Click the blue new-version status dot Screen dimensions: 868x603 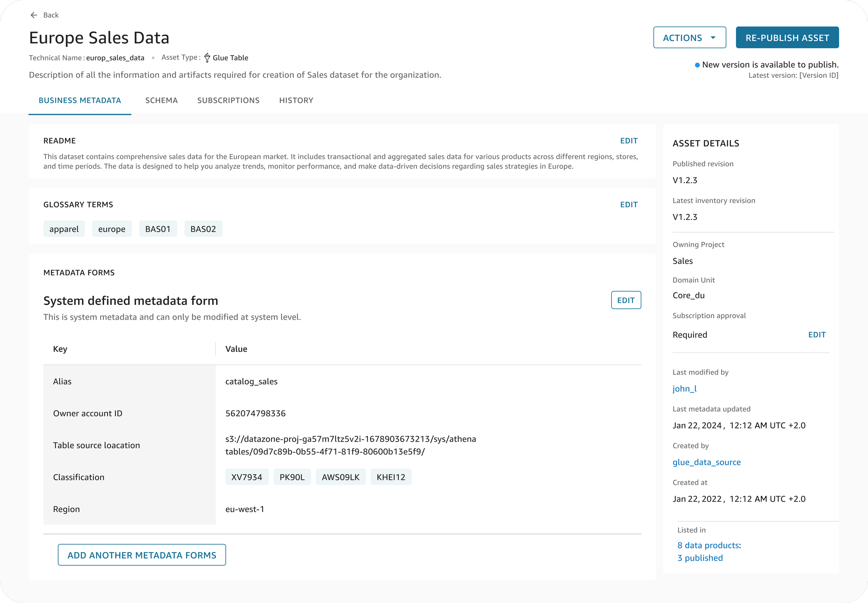[697, 65]
